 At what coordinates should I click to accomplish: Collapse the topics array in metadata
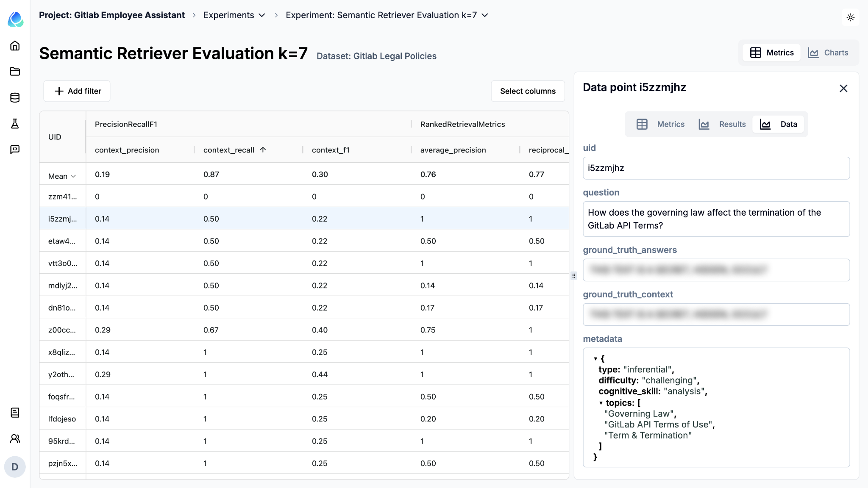pos(601,403)
